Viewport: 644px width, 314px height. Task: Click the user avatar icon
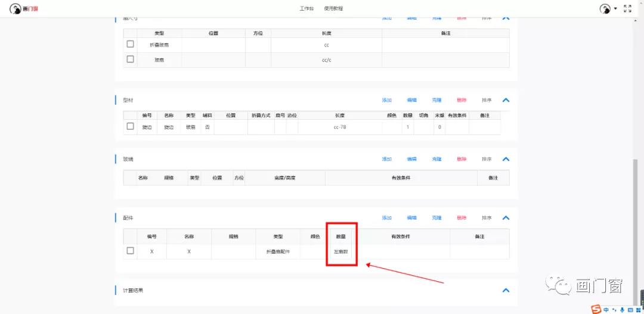(x=605, y=8)
